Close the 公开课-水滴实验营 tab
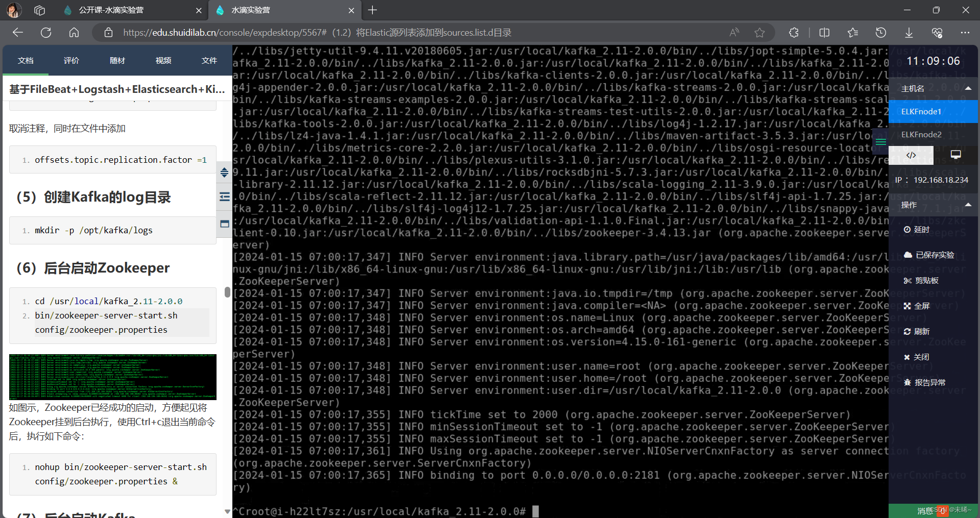The width and height of the screenshot is (980, 518). click(199, 10)
